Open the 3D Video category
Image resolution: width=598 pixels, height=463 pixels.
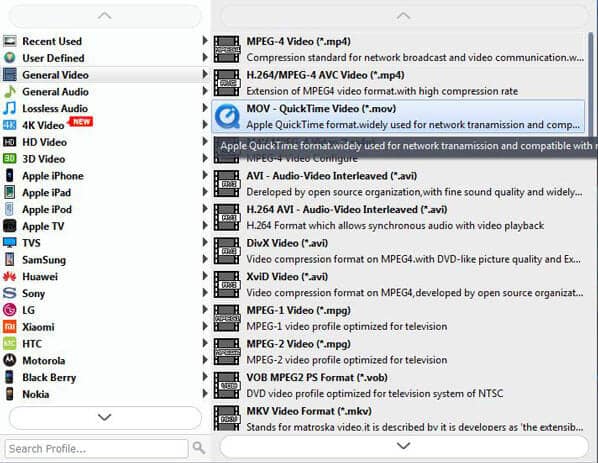pos(105,159)
